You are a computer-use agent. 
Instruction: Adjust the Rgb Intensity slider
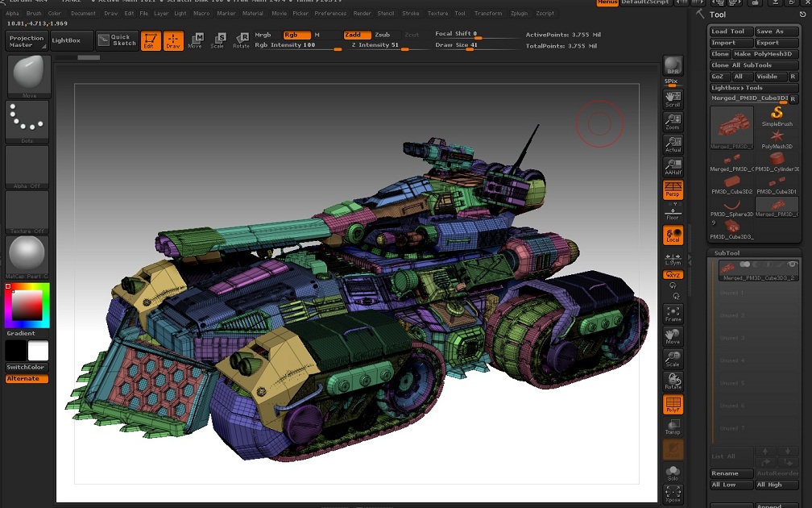tap(298, 46)
